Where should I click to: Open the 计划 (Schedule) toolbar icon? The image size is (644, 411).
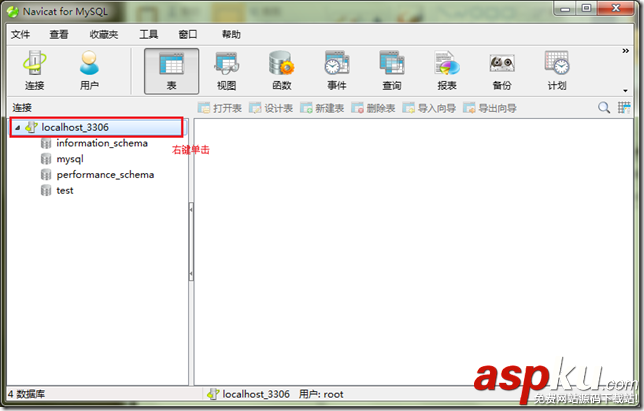(x=557, y=71)
